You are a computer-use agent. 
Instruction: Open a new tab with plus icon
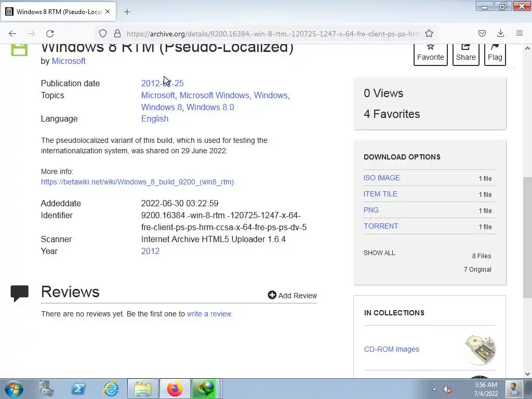127,12
